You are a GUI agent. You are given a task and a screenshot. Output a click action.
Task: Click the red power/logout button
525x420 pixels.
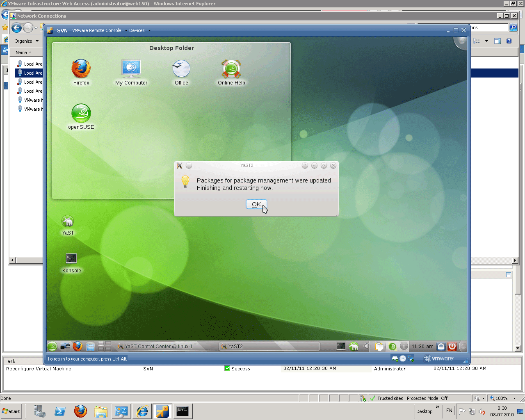coord(452,347)
